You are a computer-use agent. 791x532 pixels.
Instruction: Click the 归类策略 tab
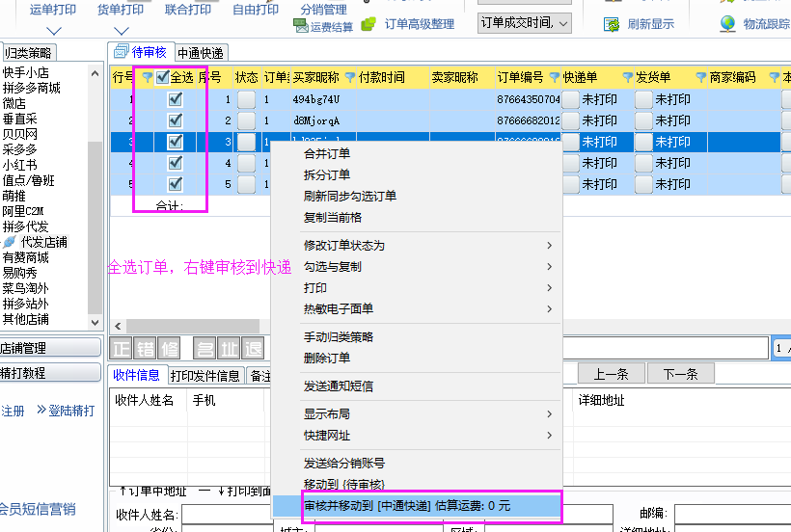pyautogui.click(x=28, y=53)
